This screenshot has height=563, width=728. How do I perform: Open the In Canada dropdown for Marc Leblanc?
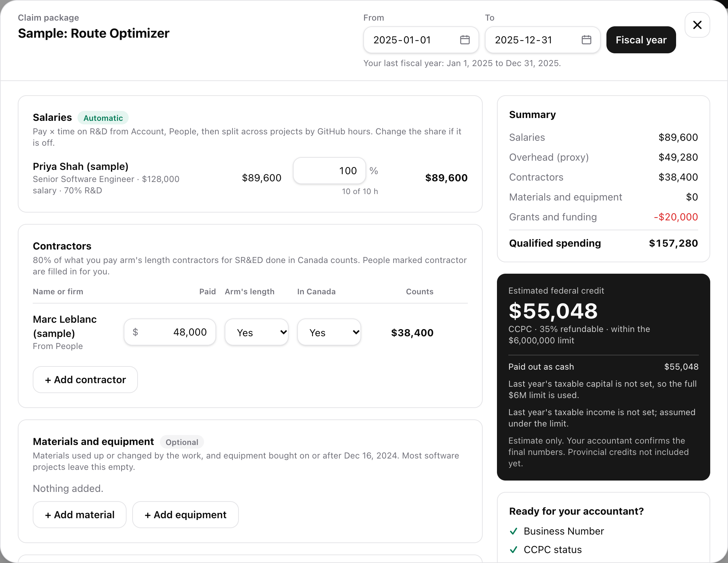tap(329, 332)
